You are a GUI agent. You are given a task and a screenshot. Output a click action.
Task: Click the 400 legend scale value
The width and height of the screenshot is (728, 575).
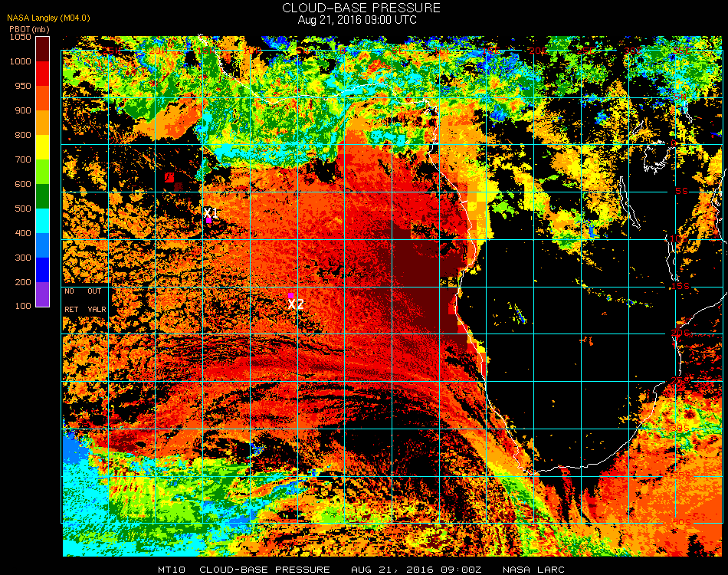pyautogui.click(x=23, y=233)
